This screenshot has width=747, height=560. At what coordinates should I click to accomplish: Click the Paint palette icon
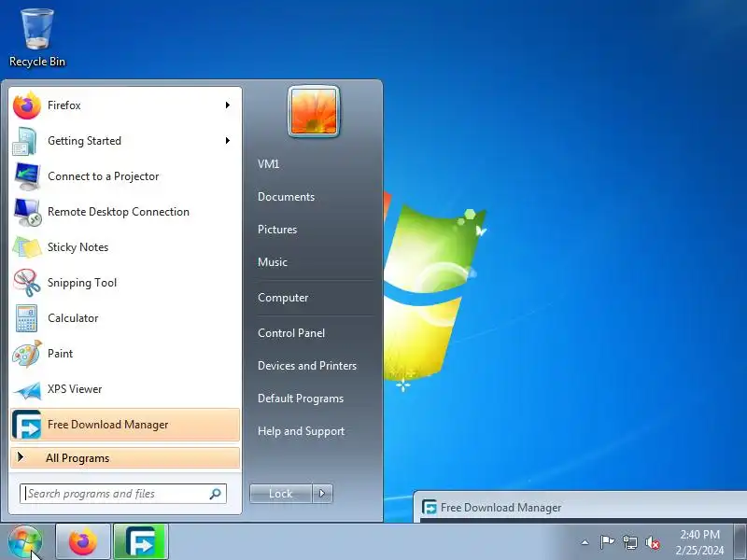click(27, 354)
